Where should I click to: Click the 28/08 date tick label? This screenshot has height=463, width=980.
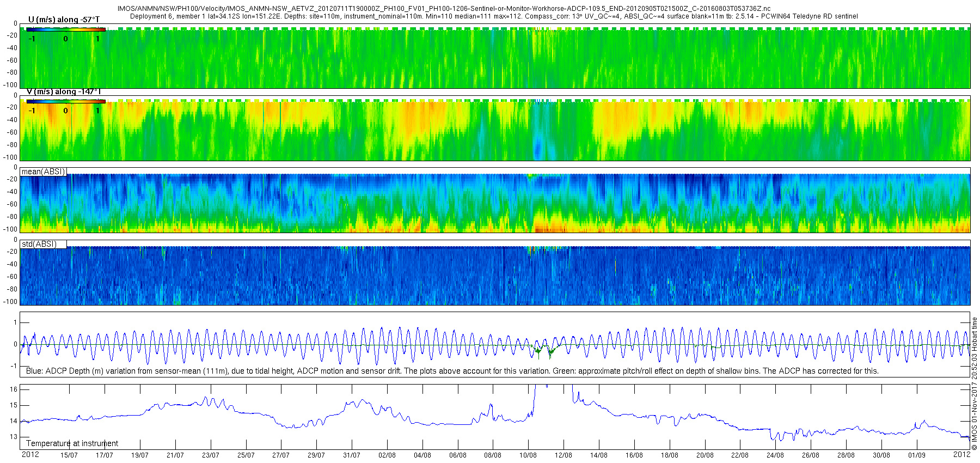point(846,455)
